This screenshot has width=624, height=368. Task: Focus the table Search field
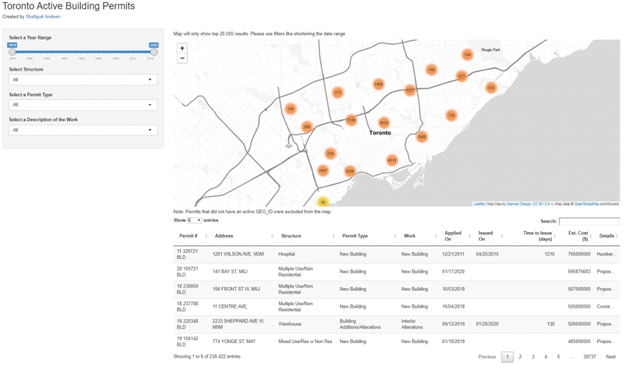click(x=589, y=221)
